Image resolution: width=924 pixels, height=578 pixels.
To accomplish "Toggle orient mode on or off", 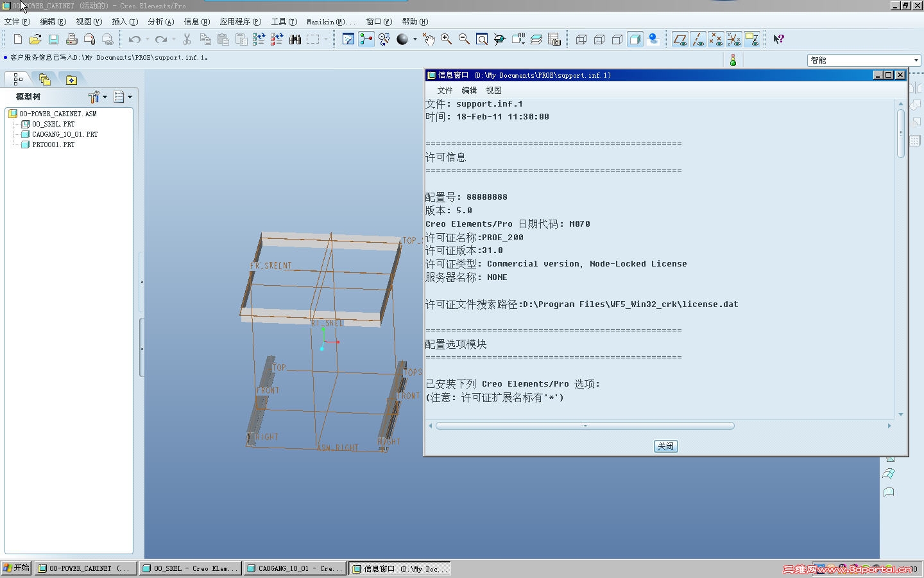I will point(384,39).
